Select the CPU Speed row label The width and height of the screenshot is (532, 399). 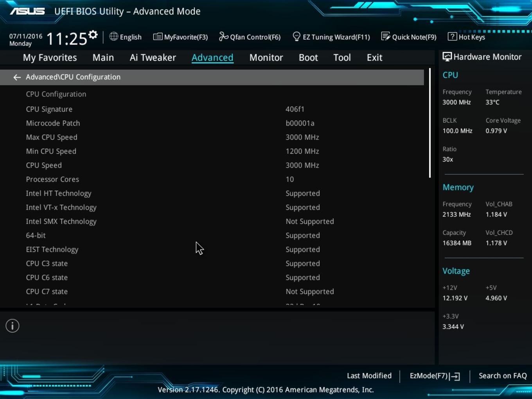coord(44,165)
